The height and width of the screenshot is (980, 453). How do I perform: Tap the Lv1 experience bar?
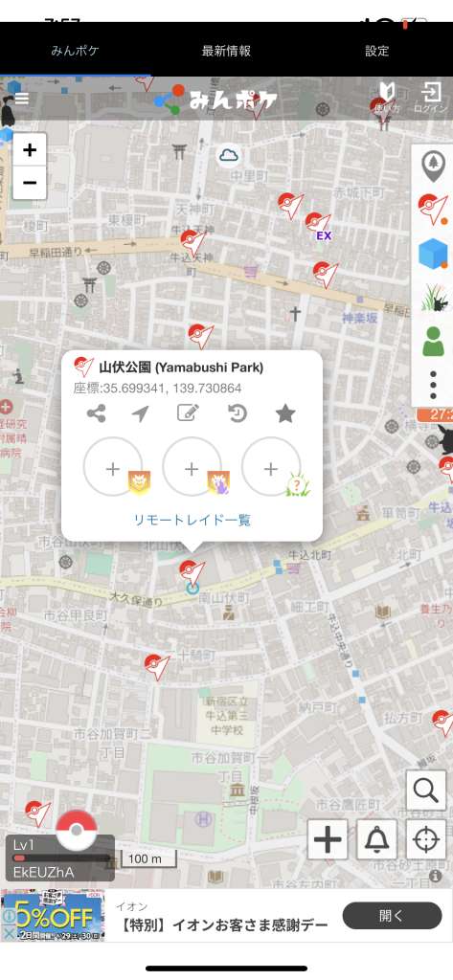pyautogui.click(x=60, y=857)
